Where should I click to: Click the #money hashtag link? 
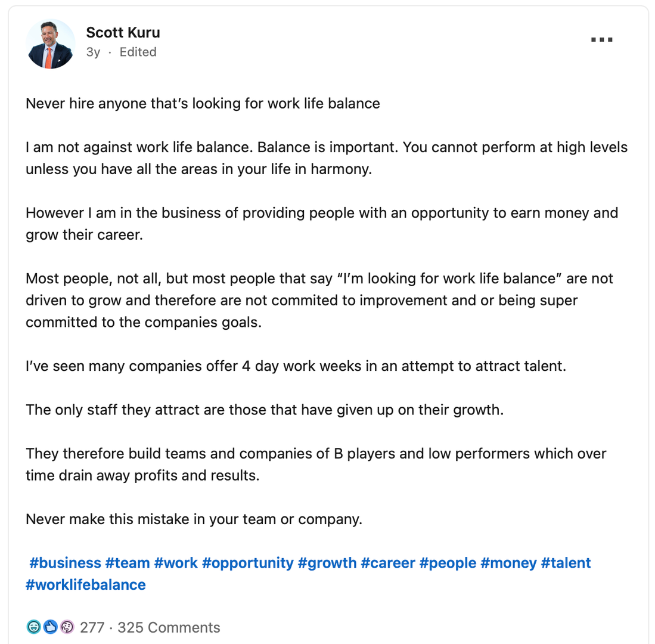point(508,563)
